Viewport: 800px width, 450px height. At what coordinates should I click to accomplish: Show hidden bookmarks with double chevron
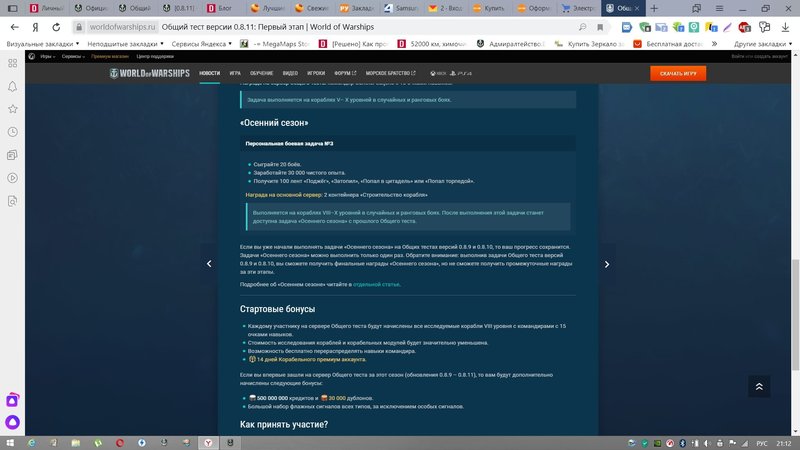(714, 44)
